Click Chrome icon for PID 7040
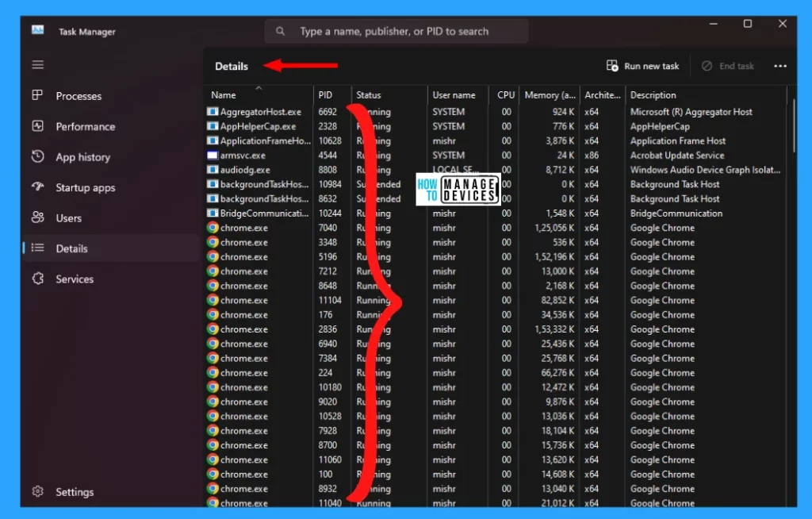Viewport: 812px width, 519px height. click(x=213, y=227)
